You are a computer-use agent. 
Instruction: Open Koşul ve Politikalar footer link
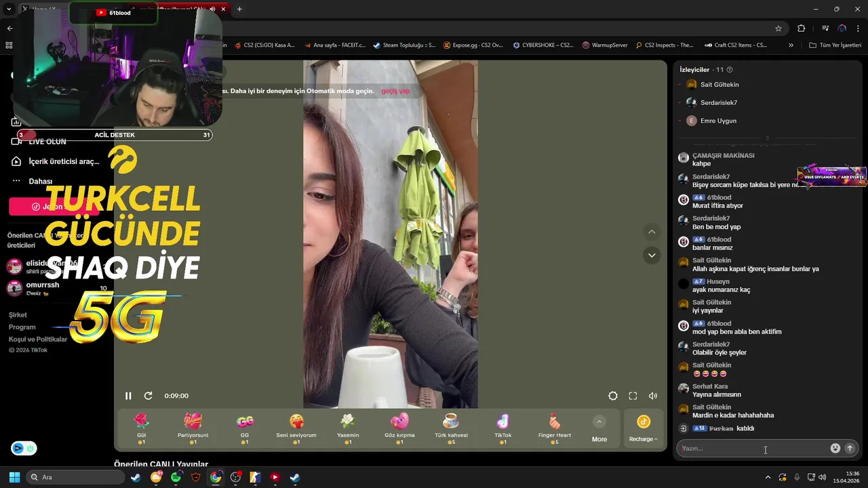[38, 339]
